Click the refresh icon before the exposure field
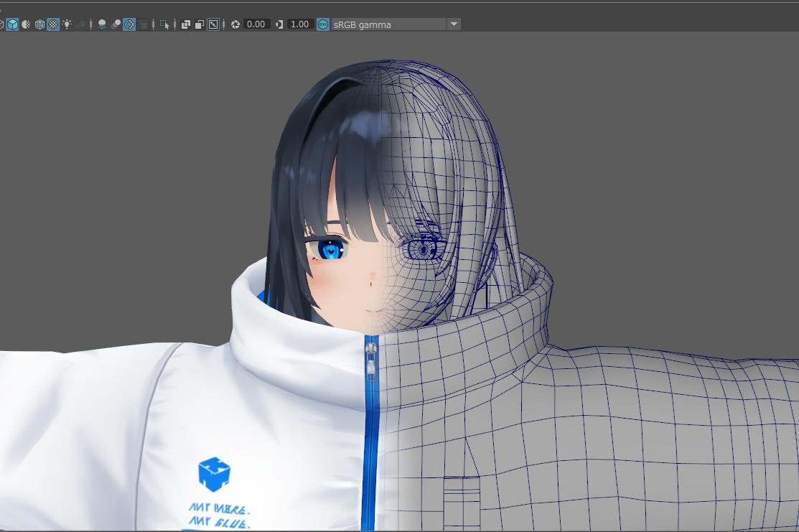 pos(235,24)
